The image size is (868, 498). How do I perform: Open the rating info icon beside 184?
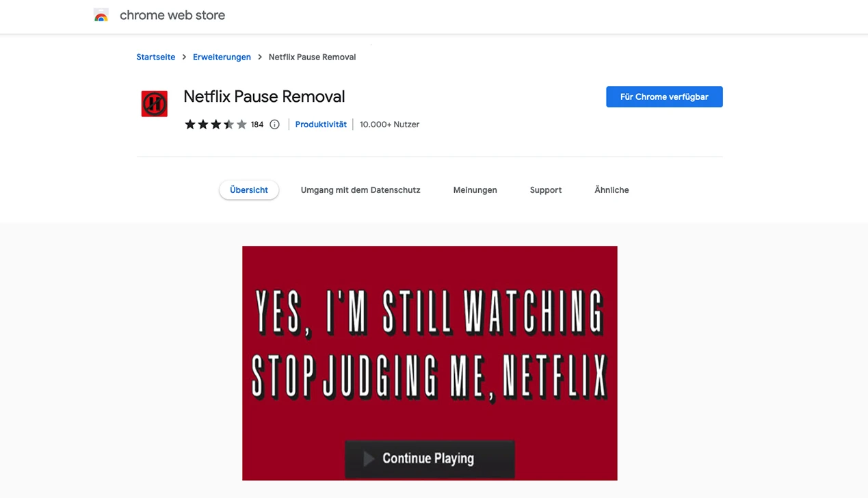[x=274, y=124]
